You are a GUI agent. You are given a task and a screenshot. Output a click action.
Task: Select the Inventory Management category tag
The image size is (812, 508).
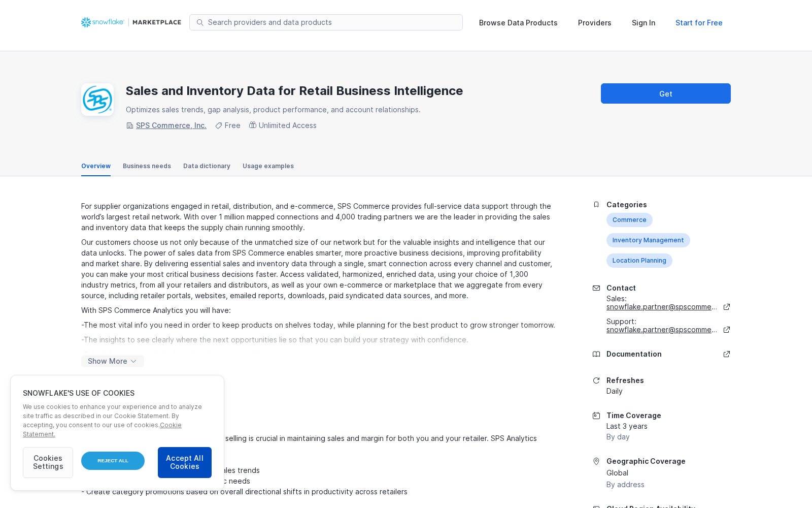pos(648,240)
